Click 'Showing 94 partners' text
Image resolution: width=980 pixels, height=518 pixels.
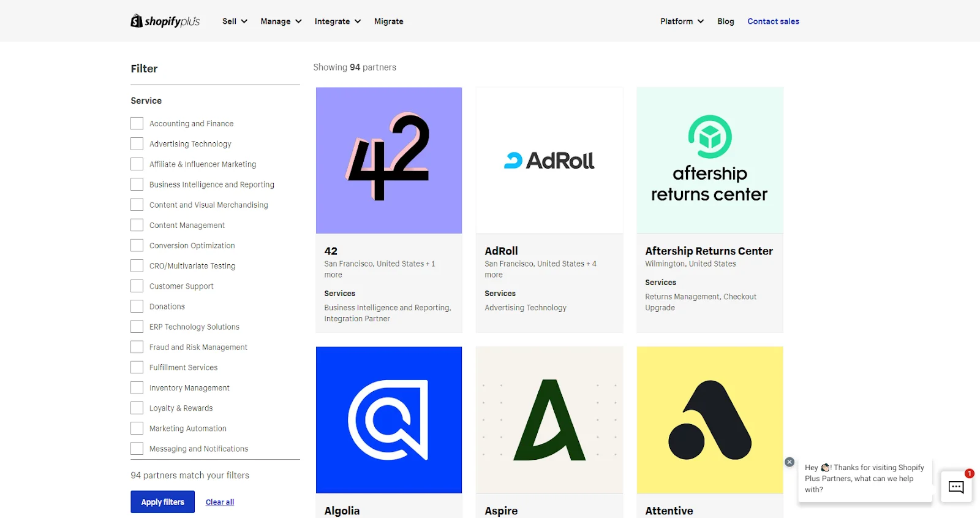point(355,67)
